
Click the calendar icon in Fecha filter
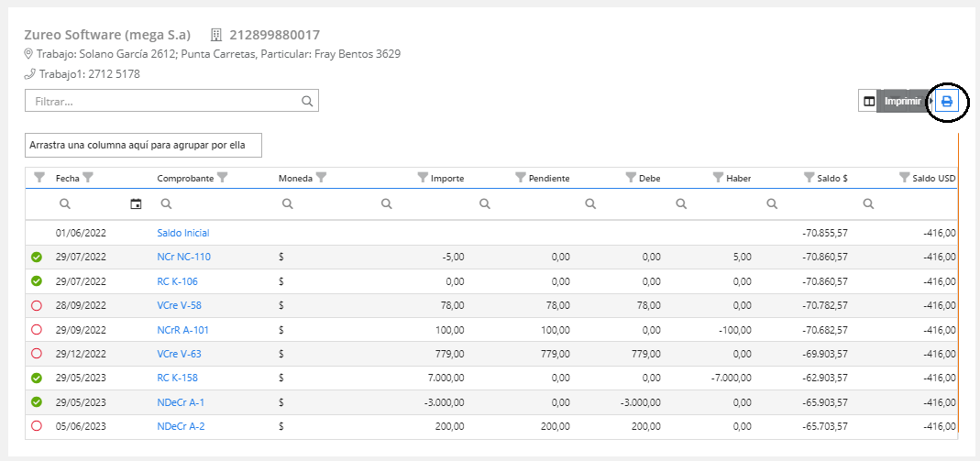136,203
